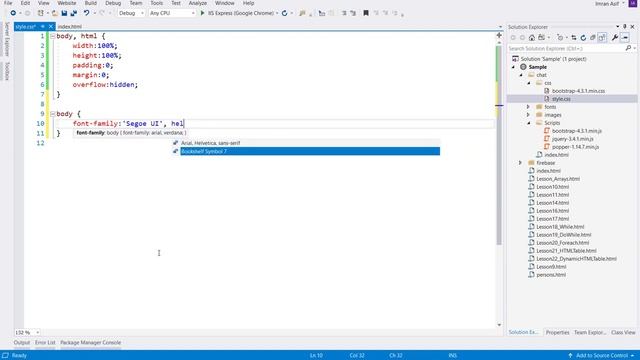Click the Navigate Backward toolbar icon

[13, 13]
